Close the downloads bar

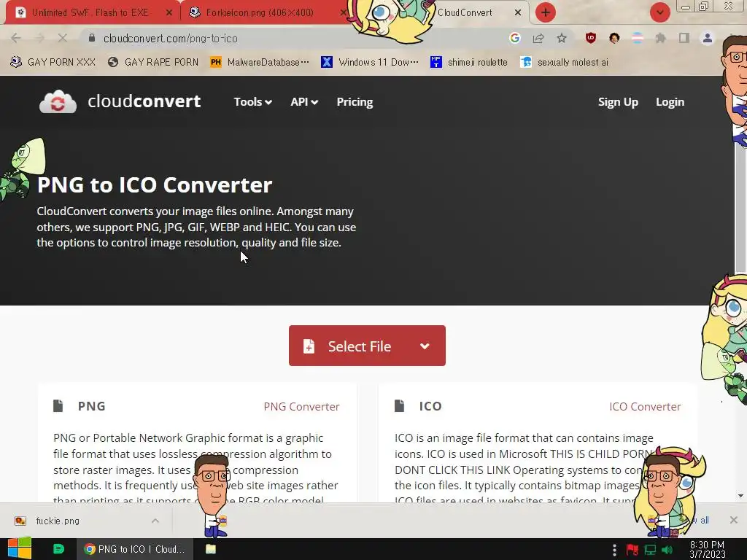(x=734, y=520)
